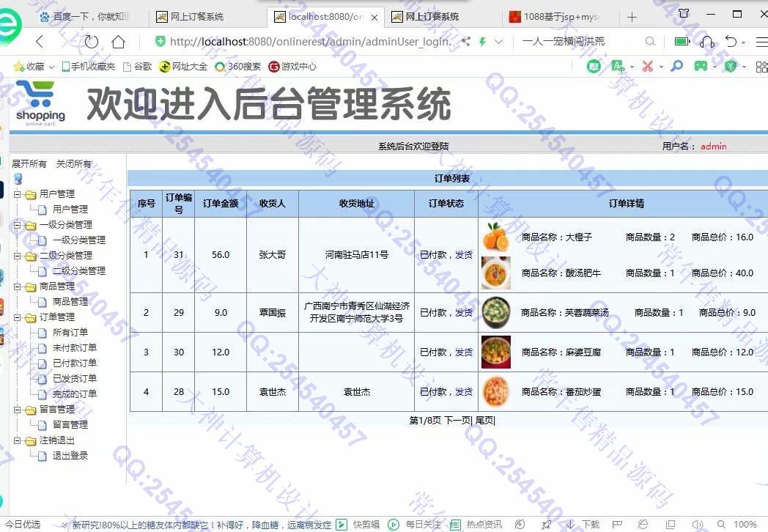Click the 下载 download arrow in the status bar
The height and width of the screenshot is (532, 768).
[571, 525]
